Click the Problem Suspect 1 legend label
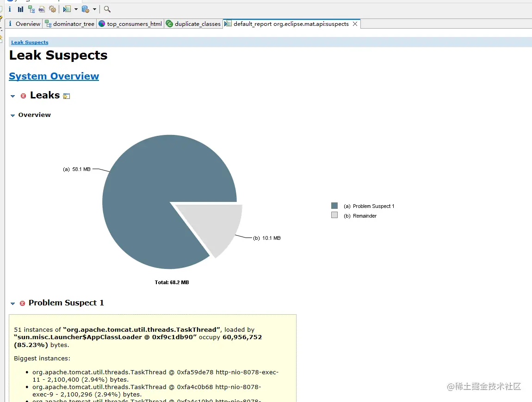 369,206
